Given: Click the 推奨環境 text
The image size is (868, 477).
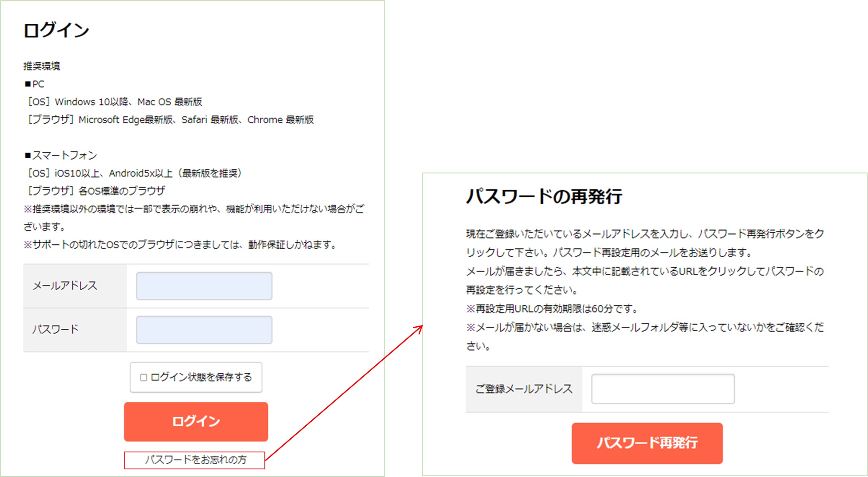Looking at the screenshot, I should 42,66.
